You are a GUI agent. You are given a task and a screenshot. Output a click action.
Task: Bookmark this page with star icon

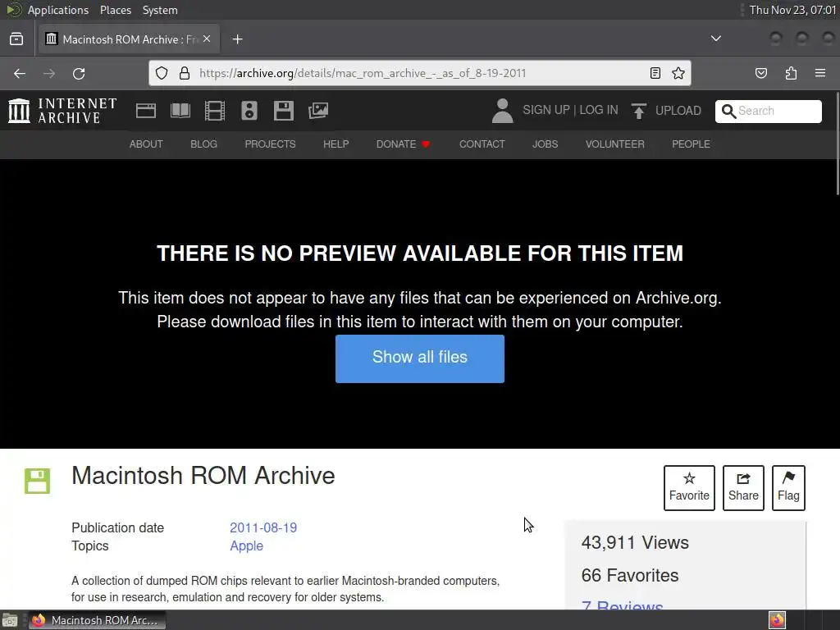678,73
